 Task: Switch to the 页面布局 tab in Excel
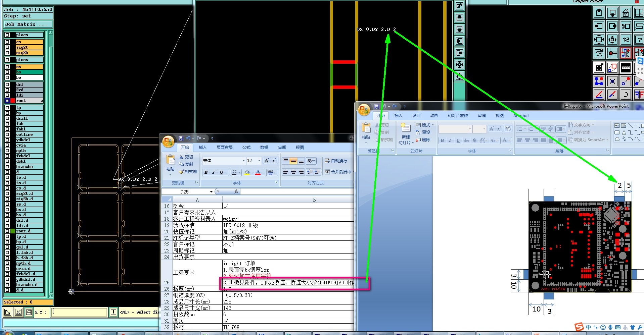pos(224,148)
